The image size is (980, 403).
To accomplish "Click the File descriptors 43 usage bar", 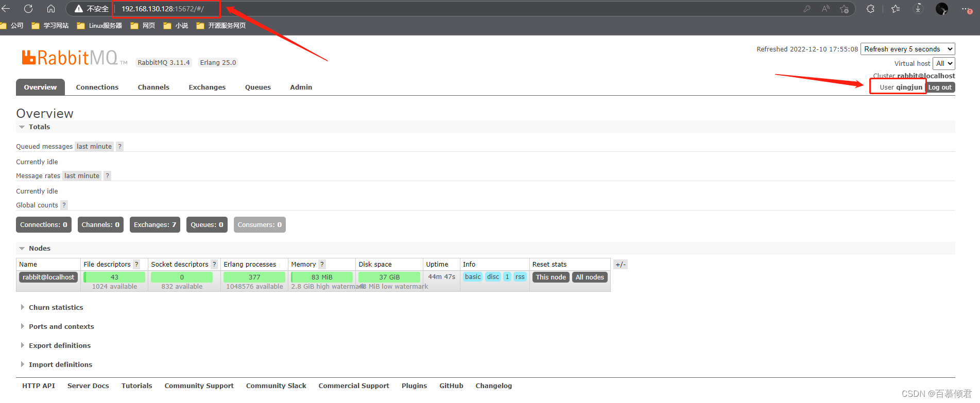I will (x=114, y=277).
